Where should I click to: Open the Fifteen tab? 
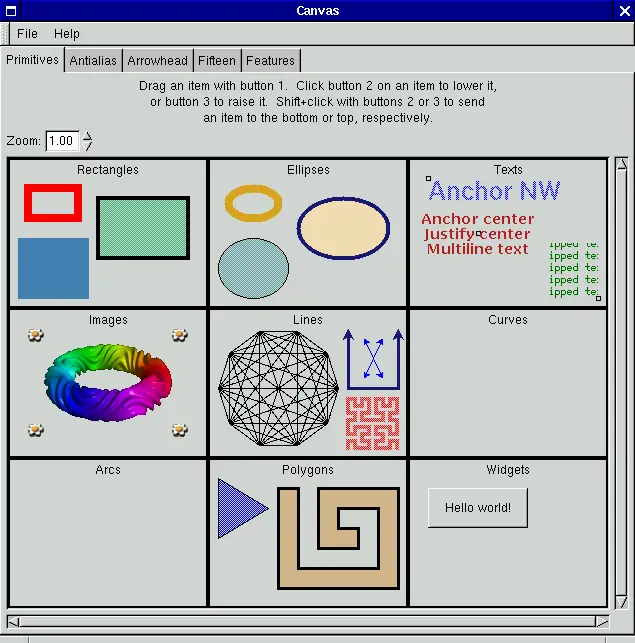(217, 61)
